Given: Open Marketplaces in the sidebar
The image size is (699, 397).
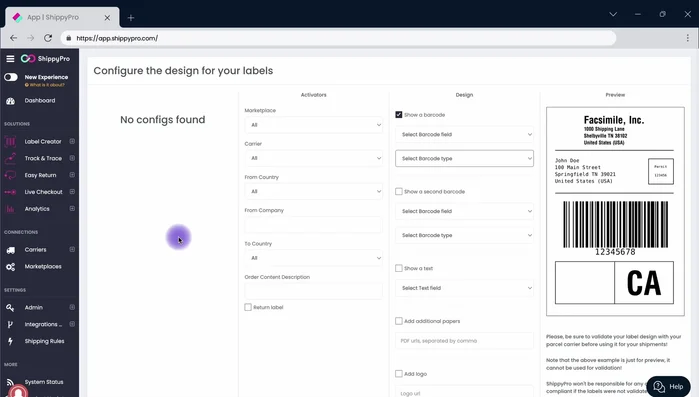Looking at the screenshot, I should coord(43,267).
